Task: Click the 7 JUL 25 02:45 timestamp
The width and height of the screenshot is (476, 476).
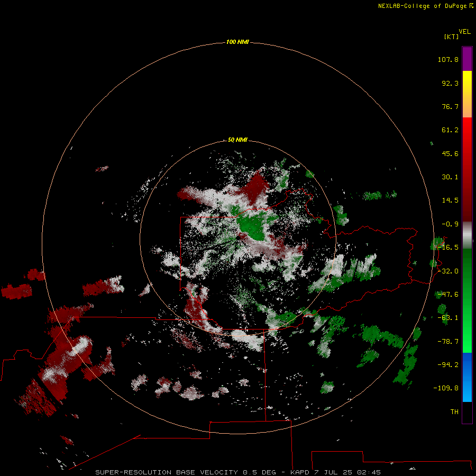Action: (347, 472)
